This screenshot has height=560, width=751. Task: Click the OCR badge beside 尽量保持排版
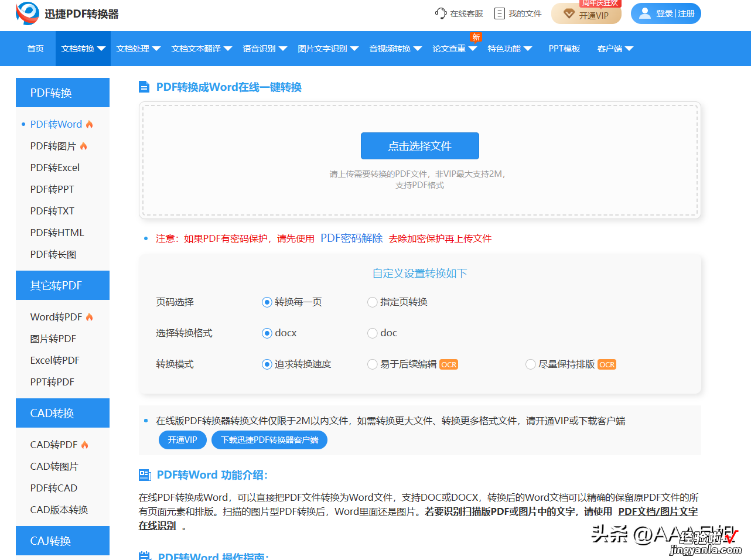tap(607, 364)
